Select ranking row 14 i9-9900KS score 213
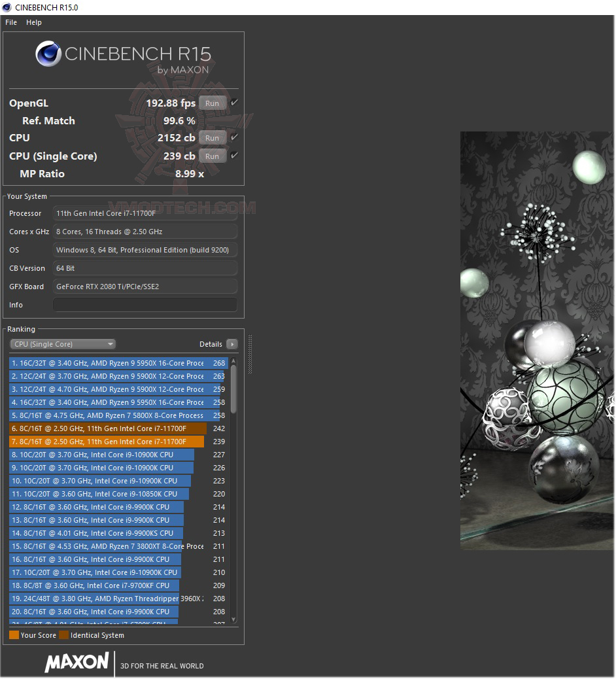 tap(118, 533)
